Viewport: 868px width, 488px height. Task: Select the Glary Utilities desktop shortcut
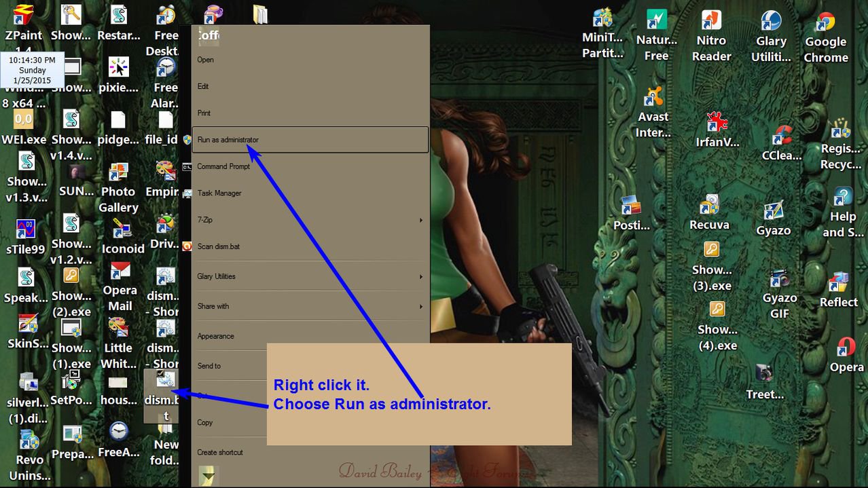tap(771, 23)
